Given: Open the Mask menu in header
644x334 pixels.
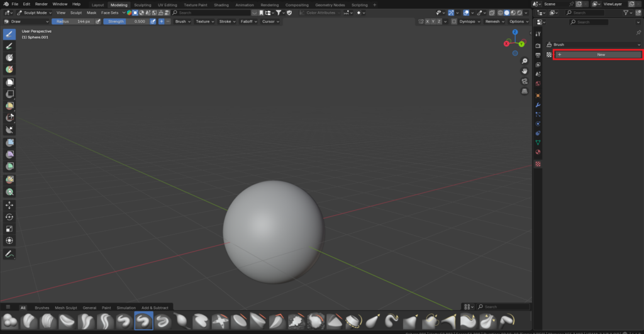Looking at the screenshot, I should 91,13.
